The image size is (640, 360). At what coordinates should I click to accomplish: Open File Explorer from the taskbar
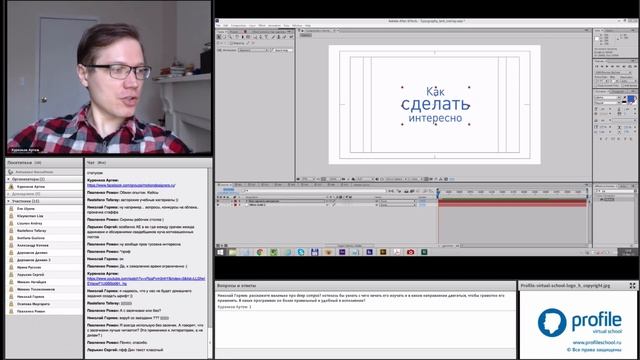tap(232, 252)
